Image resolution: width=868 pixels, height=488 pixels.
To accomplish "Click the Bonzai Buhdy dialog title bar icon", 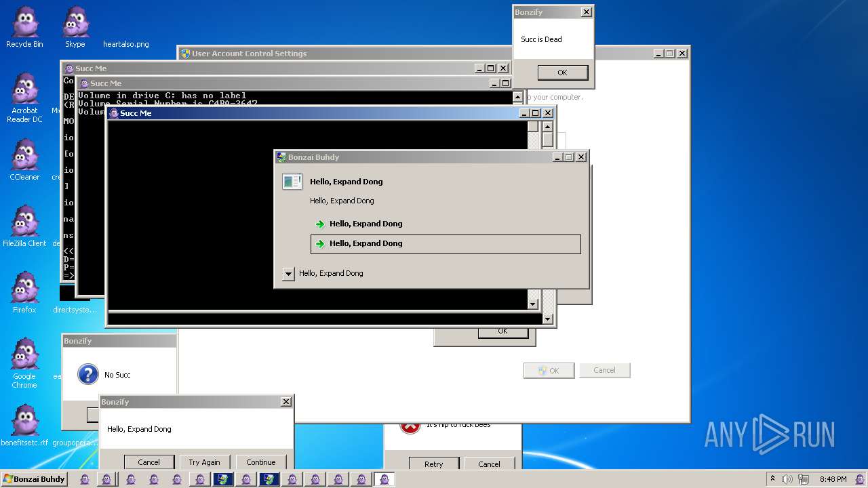I will click(x=281, y=157).
